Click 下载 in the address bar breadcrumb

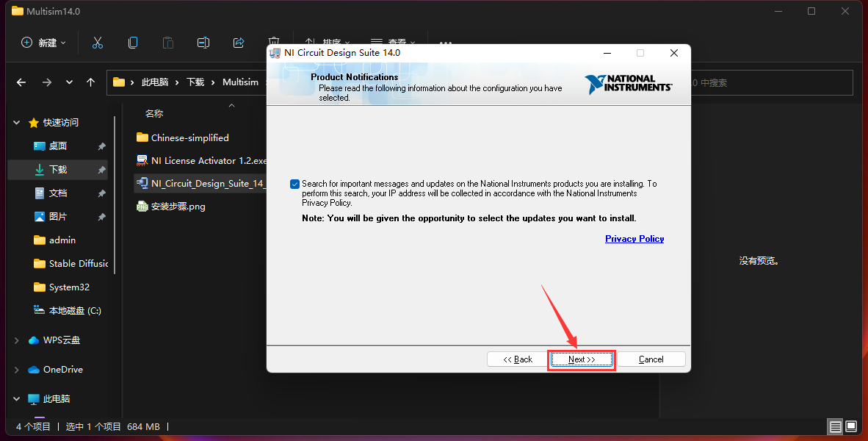pos(195,82)
